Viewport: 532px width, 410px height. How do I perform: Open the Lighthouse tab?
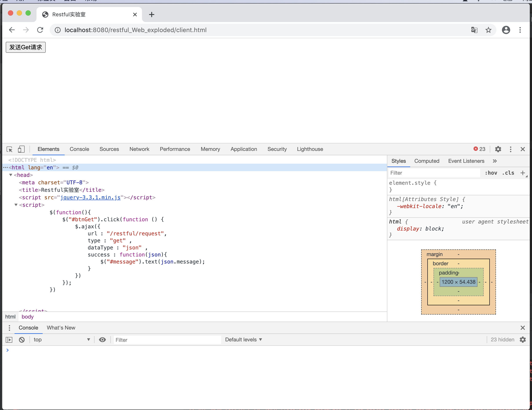coord(310,149)
